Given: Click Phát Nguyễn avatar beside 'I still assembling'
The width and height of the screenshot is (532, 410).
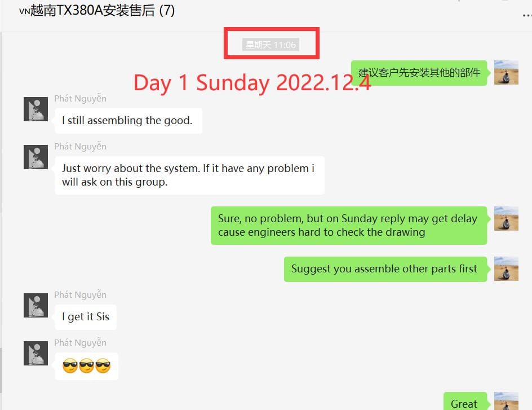Looking at the screenshot, I should tap(36, 109).
